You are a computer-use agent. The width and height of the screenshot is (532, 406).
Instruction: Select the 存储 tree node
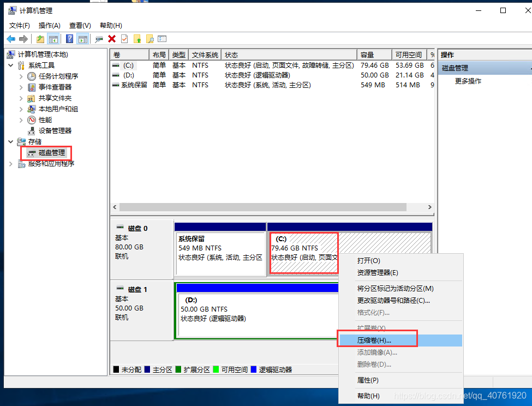tap(35, 141)
